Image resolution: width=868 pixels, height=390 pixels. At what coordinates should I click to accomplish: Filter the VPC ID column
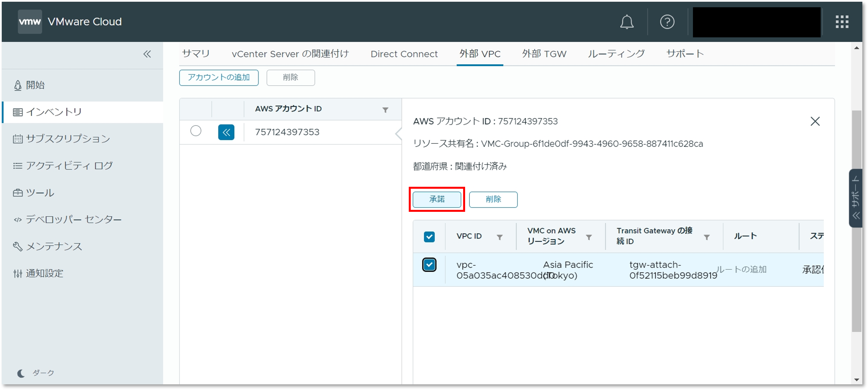coord(500,237)
